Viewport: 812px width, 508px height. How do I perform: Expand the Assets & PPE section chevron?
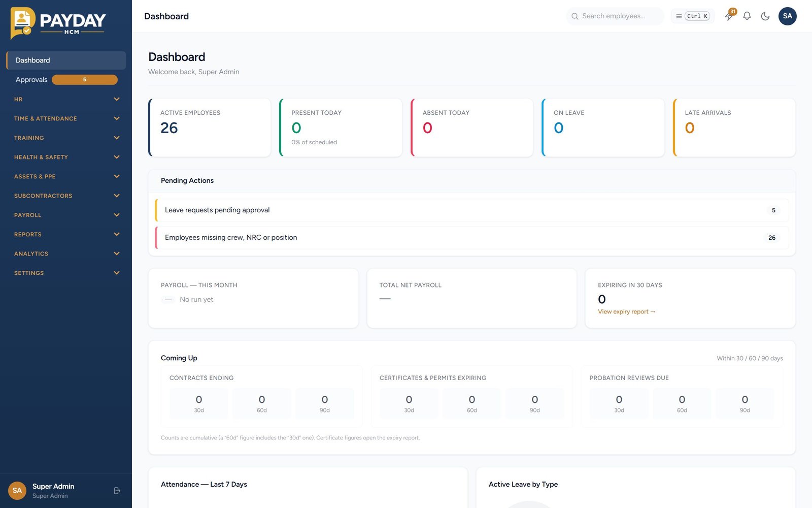coord(117,176)
